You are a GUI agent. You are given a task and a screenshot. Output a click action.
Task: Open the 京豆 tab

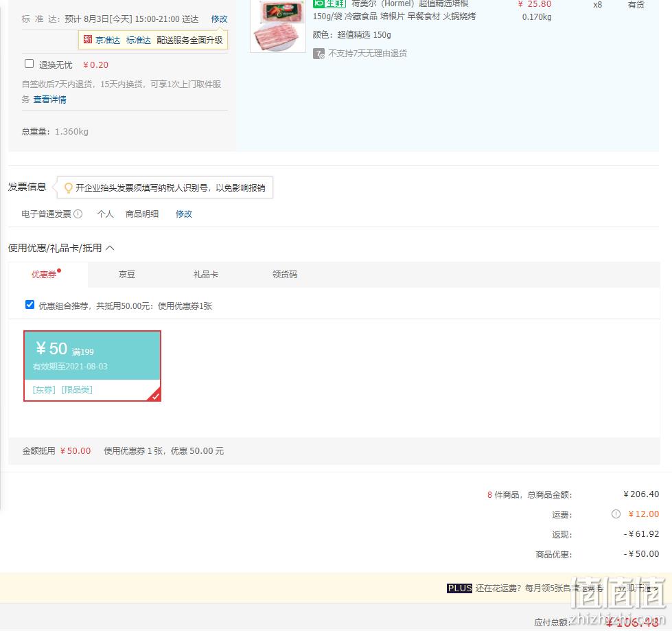pyautogui.click(x=127, y=275)
